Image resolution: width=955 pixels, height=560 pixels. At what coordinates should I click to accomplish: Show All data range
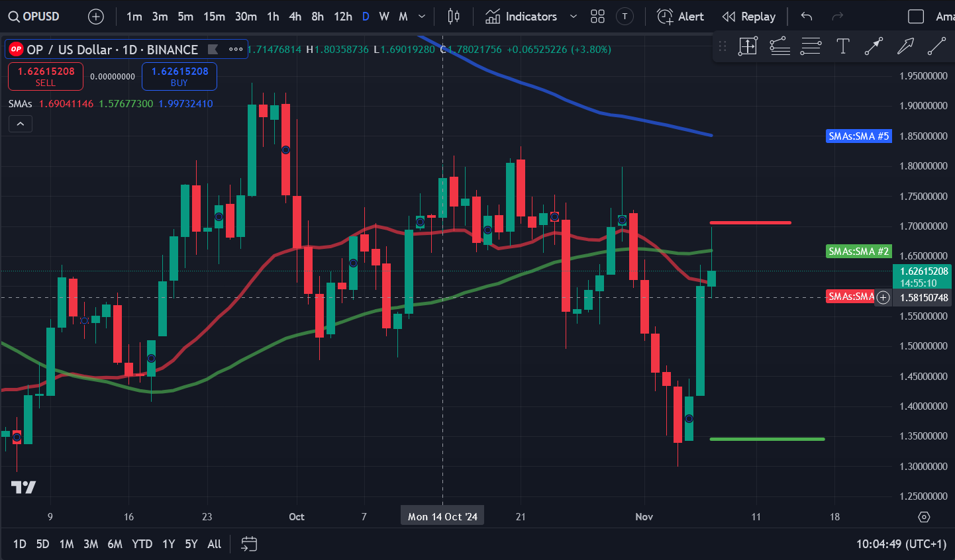pos(214,544)
